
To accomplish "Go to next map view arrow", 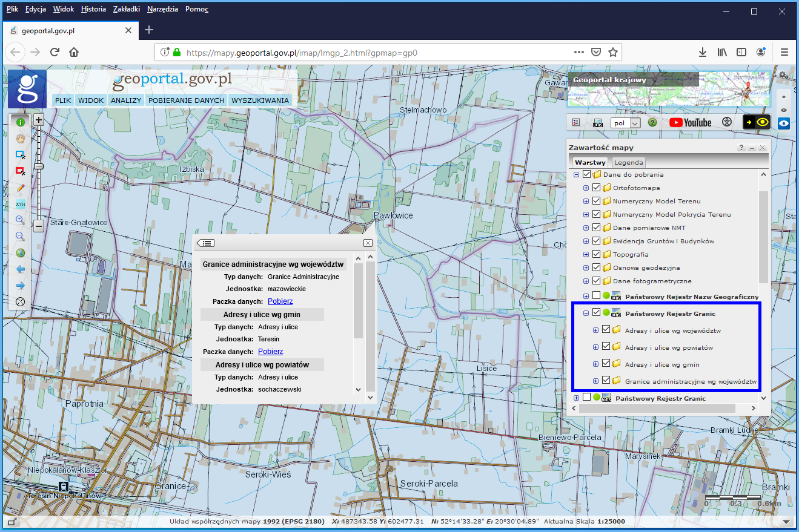I will point(21,286).
